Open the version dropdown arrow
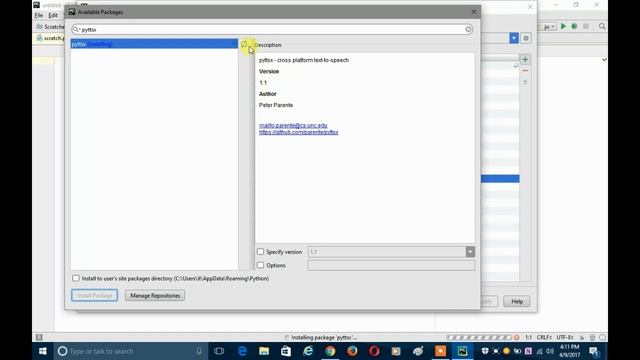Viewport: 640px width, 360px height. 470,252
